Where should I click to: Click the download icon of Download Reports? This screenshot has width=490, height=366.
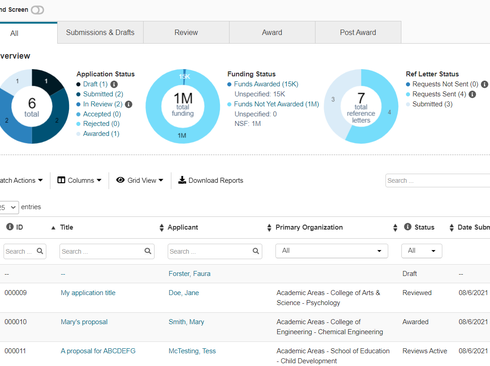click(182, 180)
